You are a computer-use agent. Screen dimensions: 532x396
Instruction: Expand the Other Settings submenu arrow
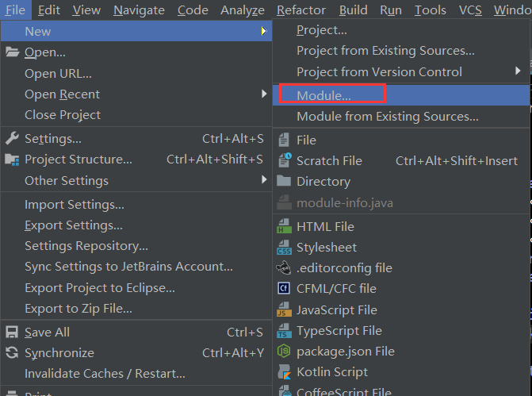click(x=264, y=180)
